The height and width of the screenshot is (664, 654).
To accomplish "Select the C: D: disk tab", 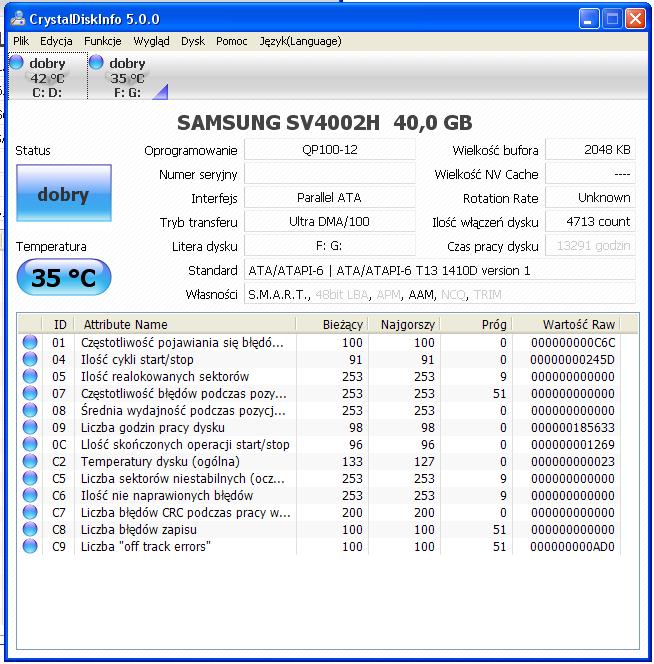I will point(47,76).
